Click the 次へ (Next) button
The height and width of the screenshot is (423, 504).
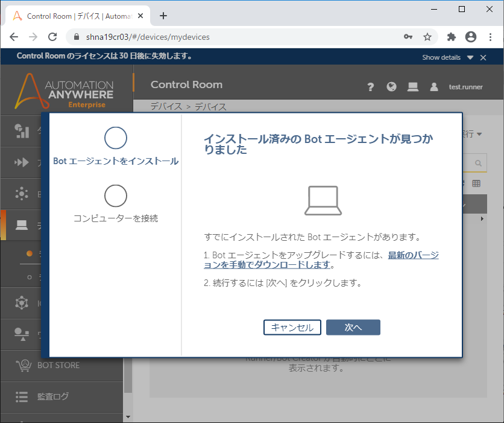[x=353, y=327]
